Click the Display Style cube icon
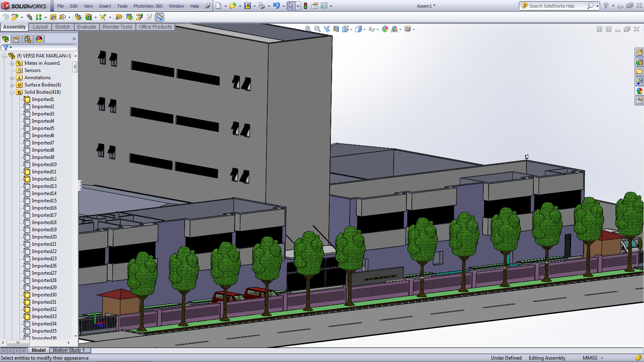 click(359, 29)
